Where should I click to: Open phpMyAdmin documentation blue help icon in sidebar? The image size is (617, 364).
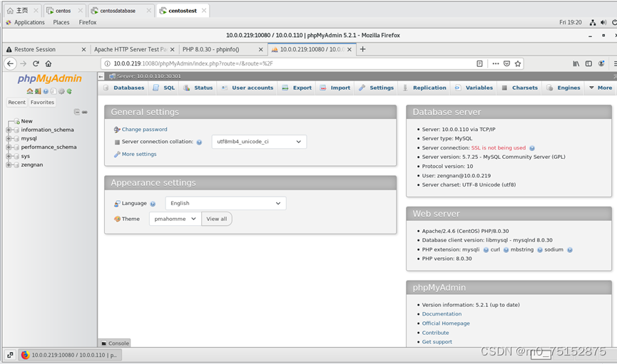pos(46,91)
